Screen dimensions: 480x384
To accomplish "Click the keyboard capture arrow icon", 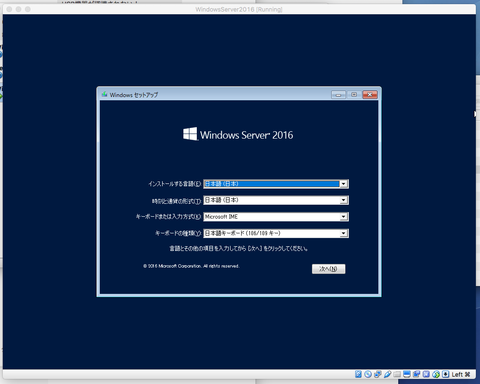I will [446, 374].
